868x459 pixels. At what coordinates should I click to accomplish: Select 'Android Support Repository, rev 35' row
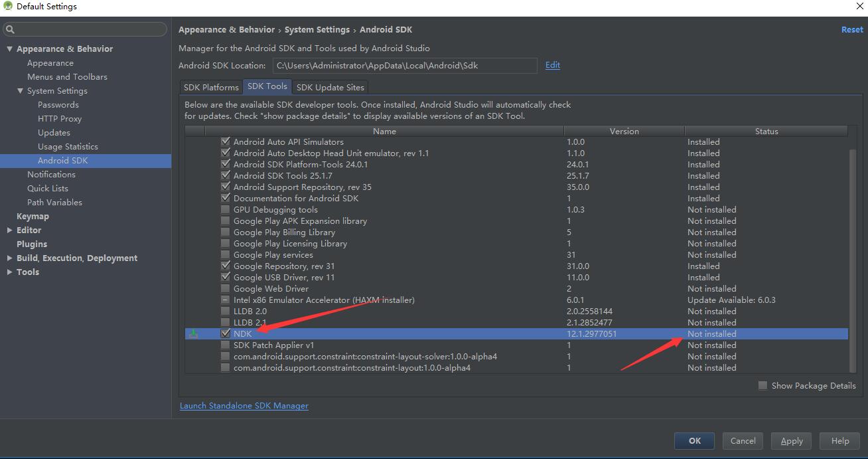516,187
